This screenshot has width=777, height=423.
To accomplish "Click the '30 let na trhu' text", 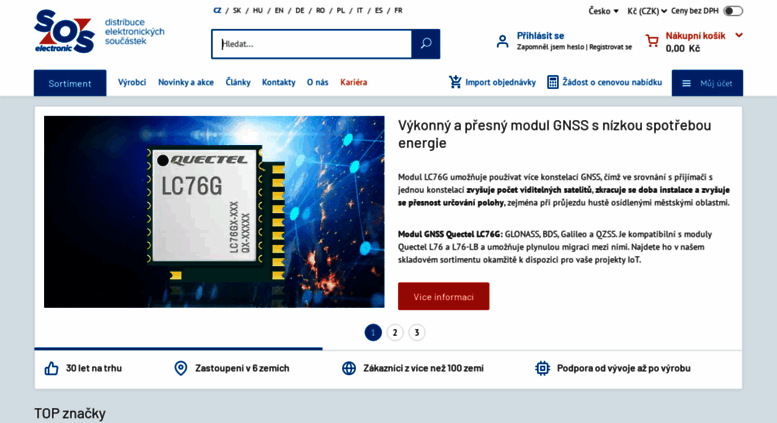I will coord(94,368).
